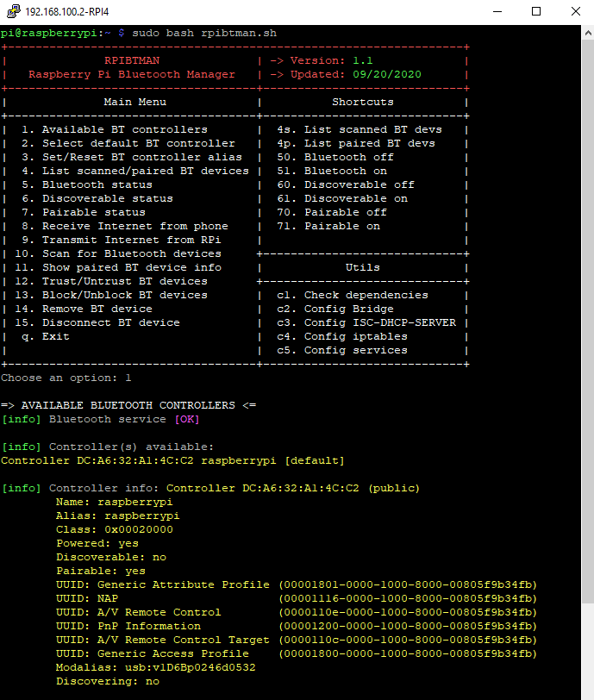Click '71. Pairable on' shortcut
The width and height of the screenshot is (594, 700).
pyautogui.click(x=328, y=227)
